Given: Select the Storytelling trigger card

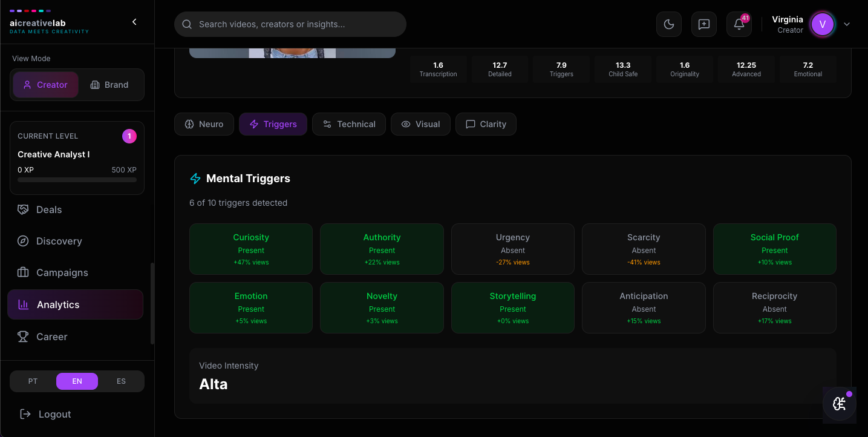Looking at the screenshot, I should (x=513, y=307).
